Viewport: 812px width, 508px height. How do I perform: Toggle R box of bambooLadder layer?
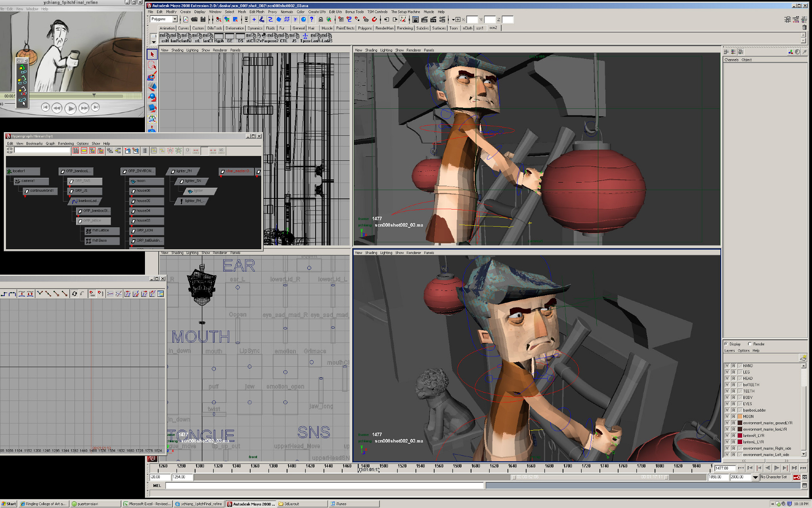click(x=733, y=410)
